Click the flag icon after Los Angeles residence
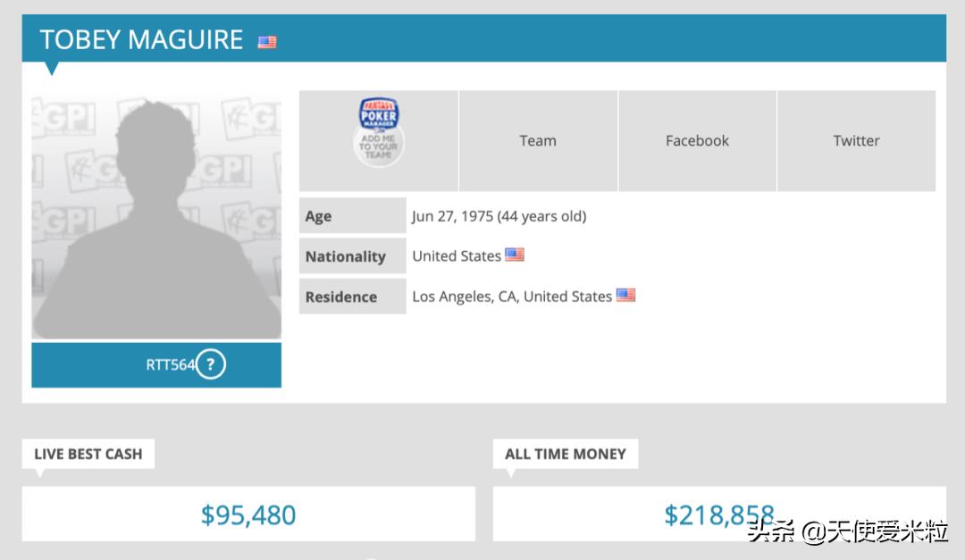Viewport: 965px width, 560px height. (625, 295)
